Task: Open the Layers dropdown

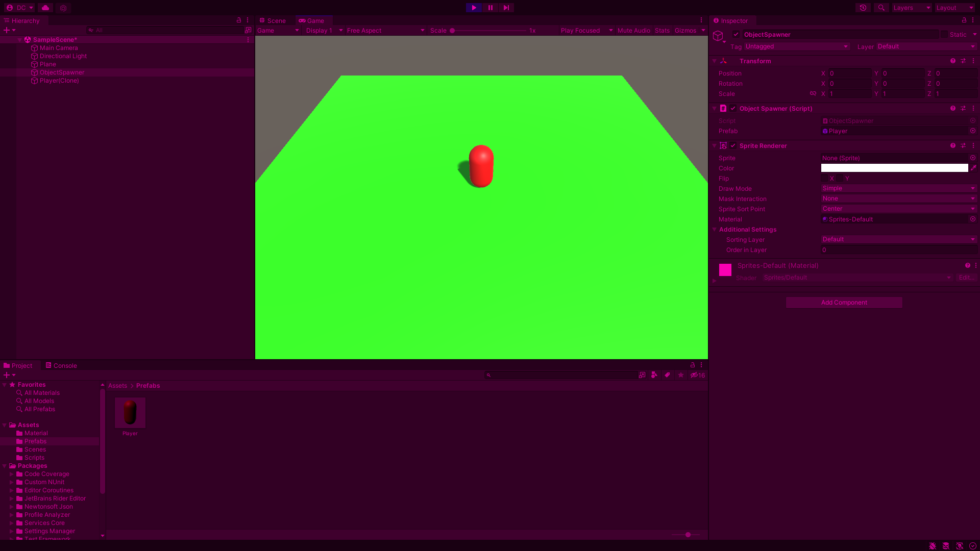Action: pyautogui.click(x=912, y=8)
